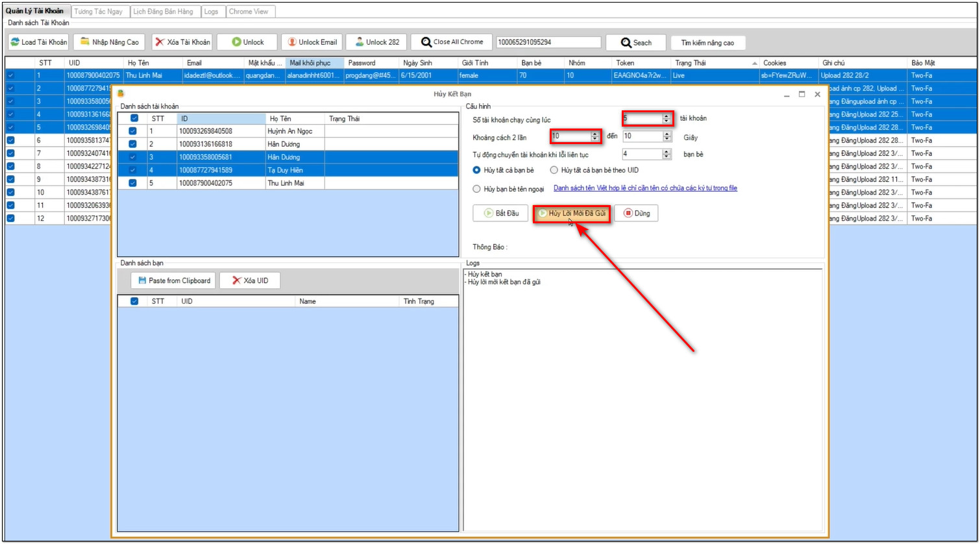Click Paste from Clipboard button
Image resolution: width=980 pixels, height=544 pixels.
173,280
